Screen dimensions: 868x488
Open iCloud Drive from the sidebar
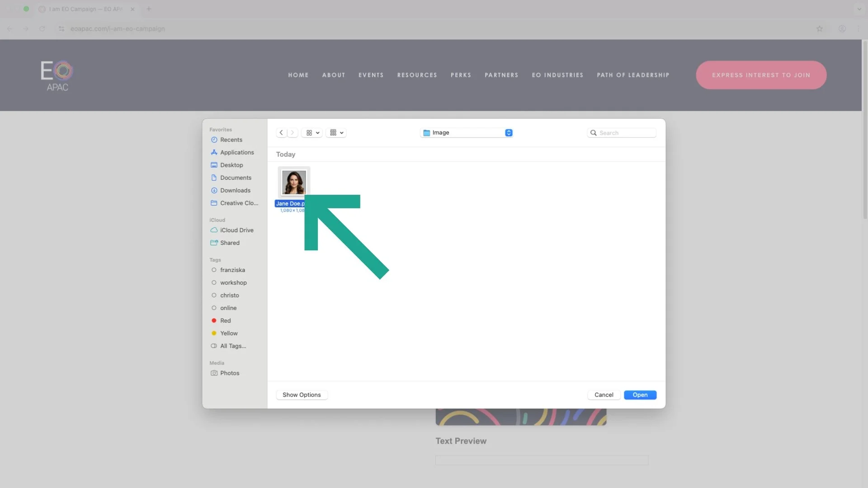[x=236, y=230]
